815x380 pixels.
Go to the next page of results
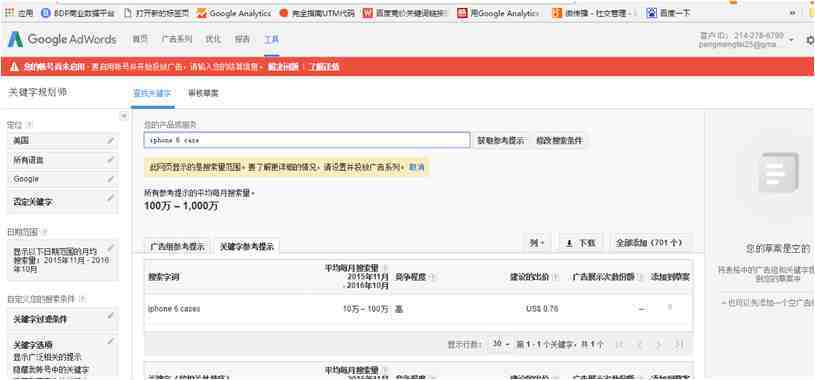tap(659, 344)
